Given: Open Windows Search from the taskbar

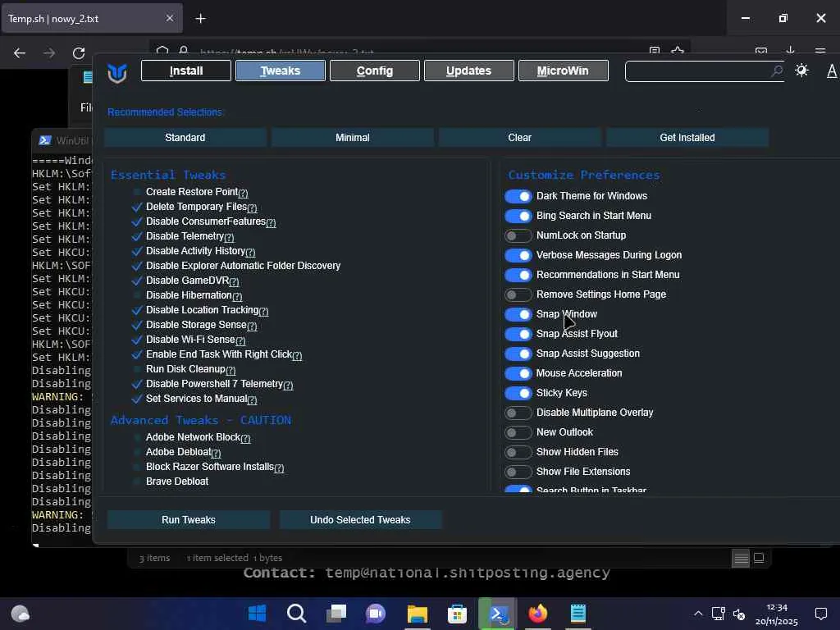Looking at the screenshot, I should 296,614.
